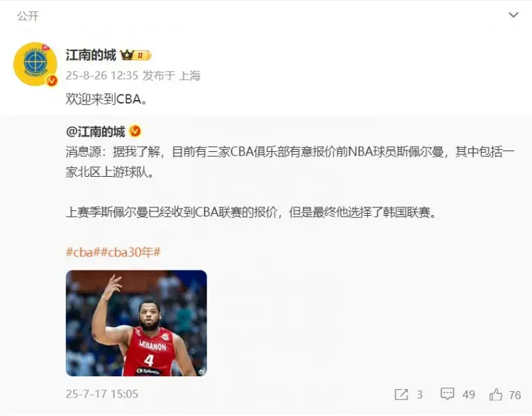Click the repost count 3

[420, 395]
